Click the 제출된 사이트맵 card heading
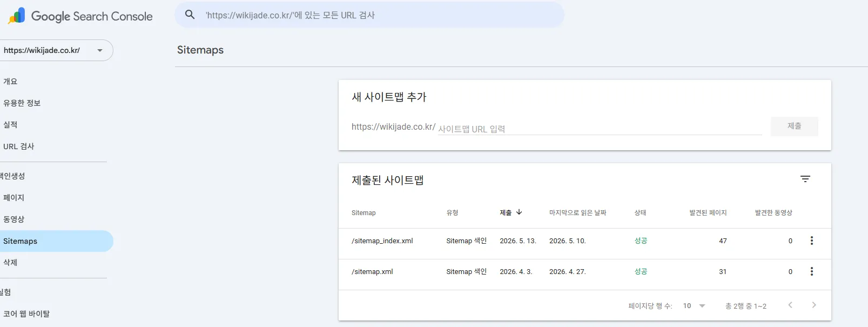This screenshot has height=327, width=868. (387, 180)
